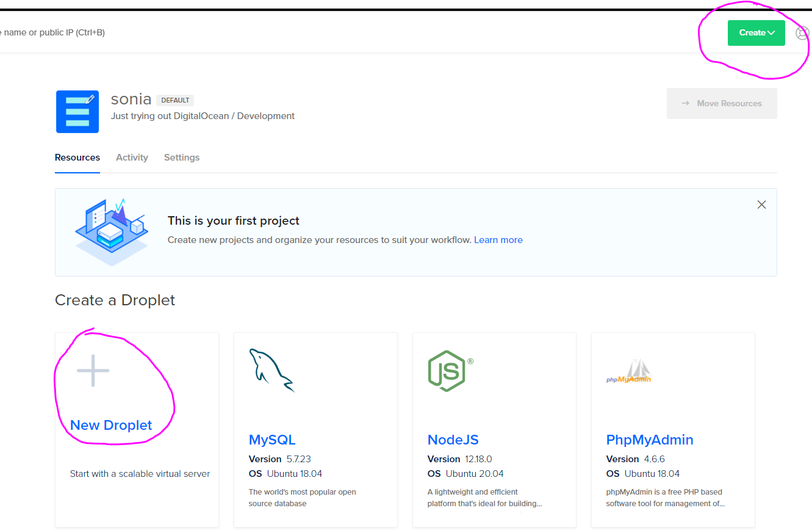Image resolution: width=812 pixels, height=530 pixels.
Task: Click 'Just trying out DigitalOcean / Development' description
Action: [203, 116]
